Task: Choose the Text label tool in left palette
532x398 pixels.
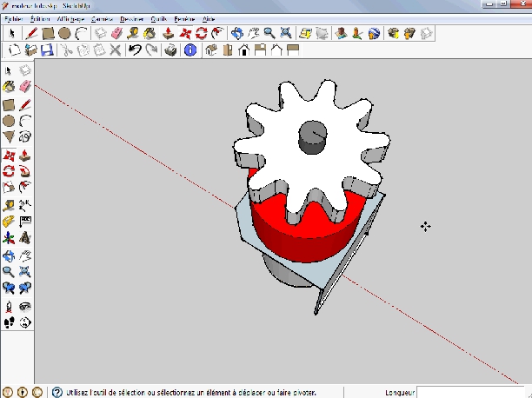Action: click(x=25, y=222)
